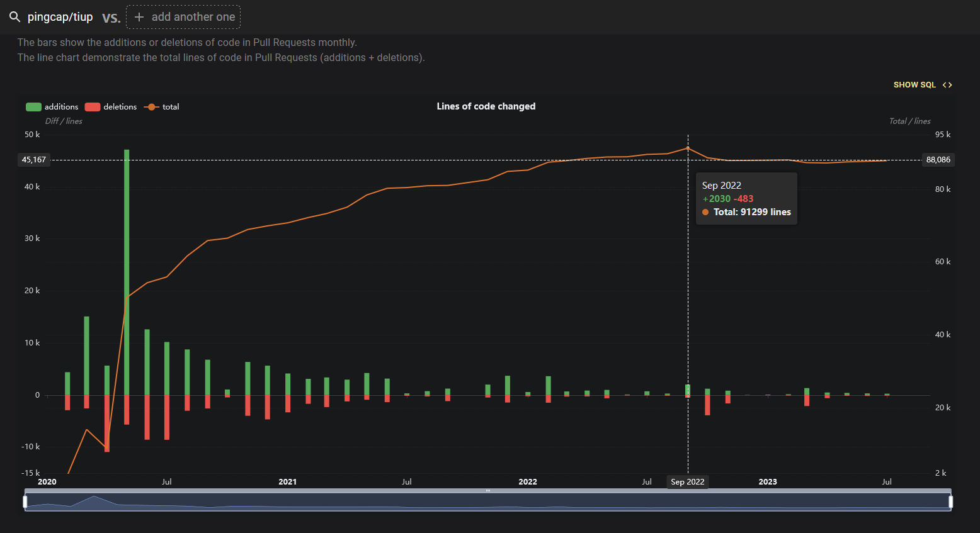Click the left handle of the timeline zoom slider

point(25,502)
